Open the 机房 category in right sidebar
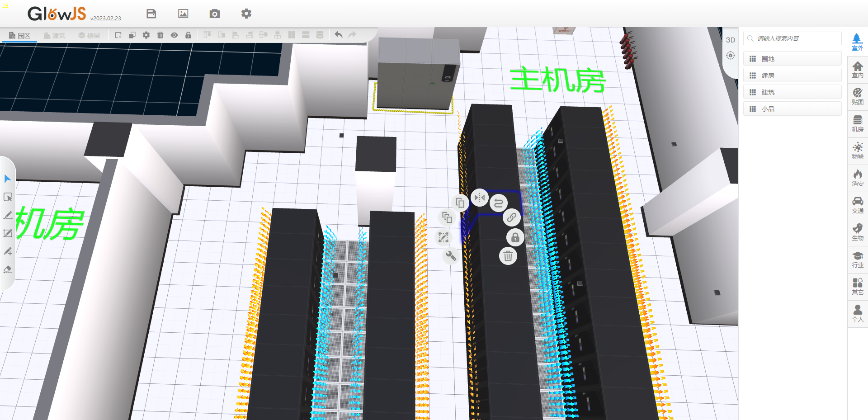Image resolution: width=868 pixels, height=420 pixels. tap(857, 124)
